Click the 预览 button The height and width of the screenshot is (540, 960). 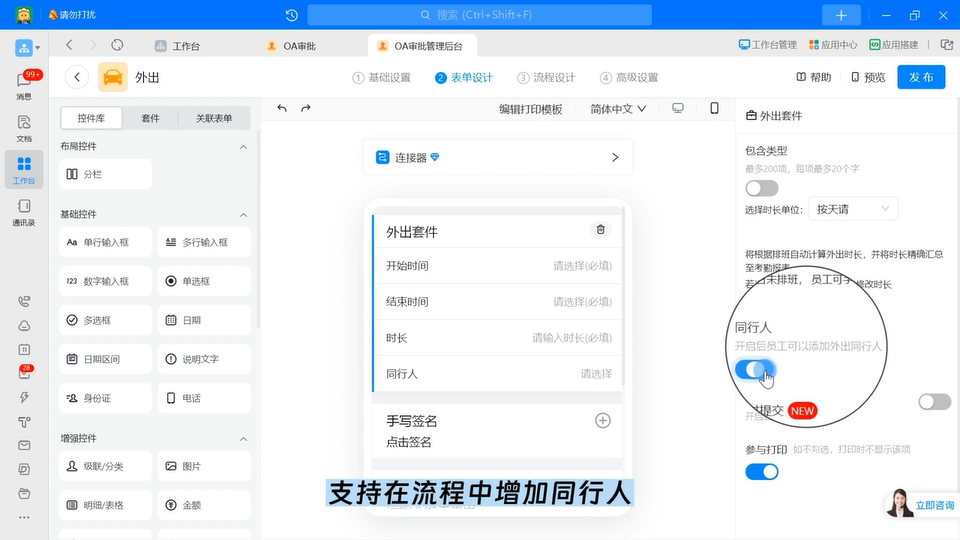[x=868, y=78]
